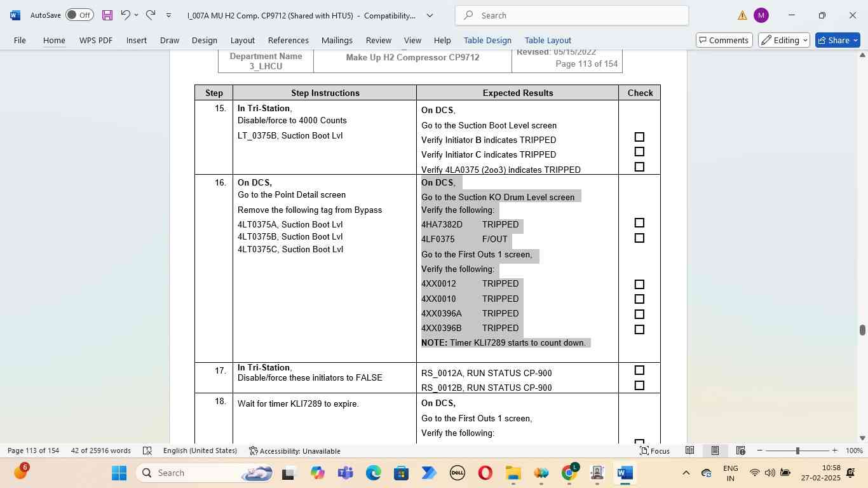Switch to Read Mode view
Screen dimensions: 868x488
689,451
